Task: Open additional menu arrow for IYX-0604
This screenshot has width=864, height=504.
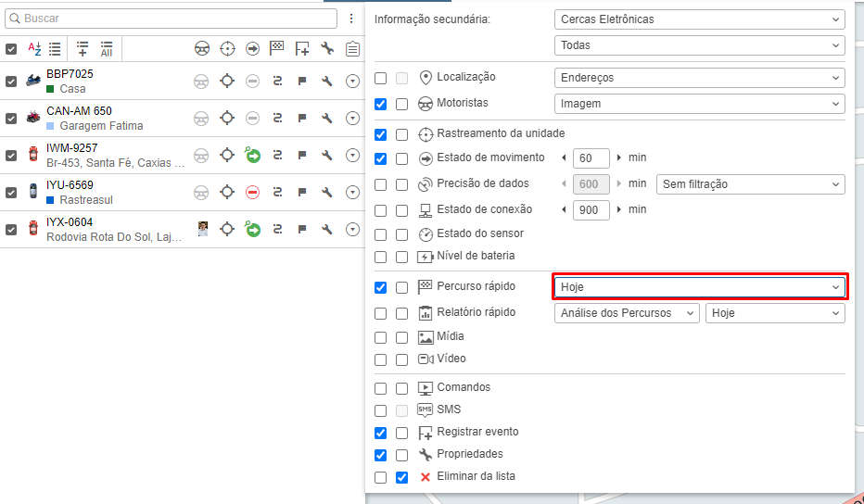Action: click(x=352, y=230)
